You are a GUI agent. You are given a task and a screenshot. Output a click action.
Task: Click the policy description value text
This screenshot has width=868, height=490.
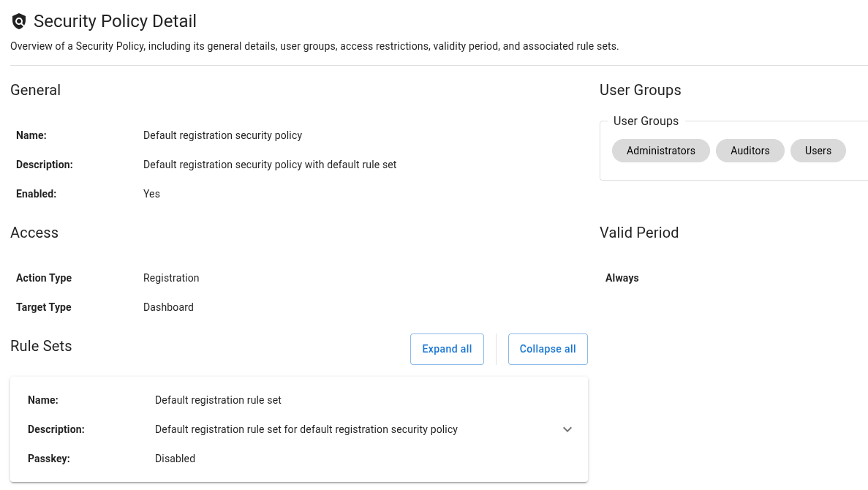(x=270, y=165)
